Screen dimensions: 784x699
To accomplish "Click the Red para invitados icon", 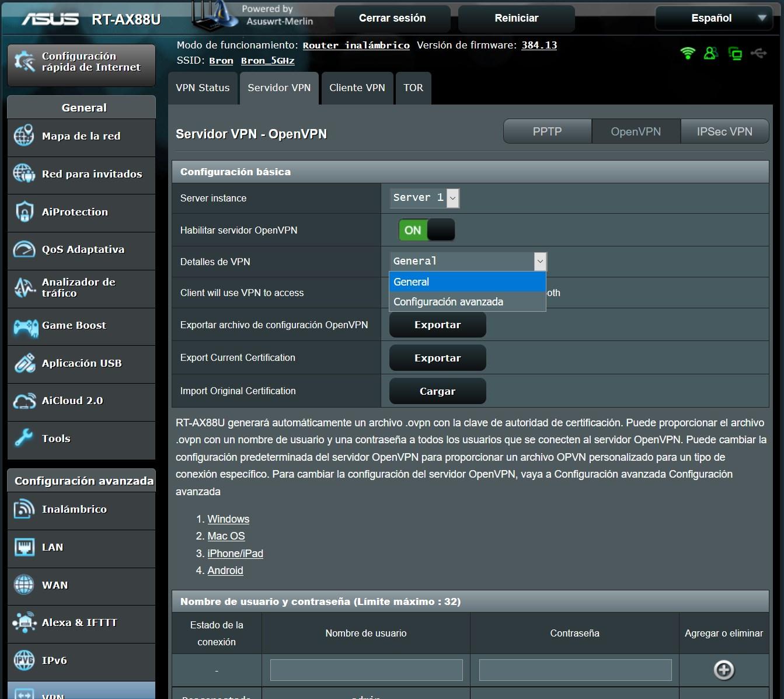I will [x=24, y=173].
